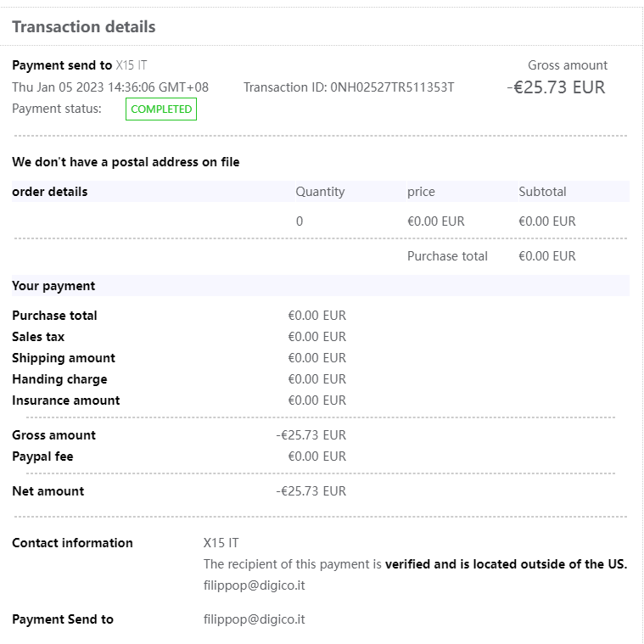Click the Transaction ID number
This screenshot has height=644, width=644.
point(392,87)
